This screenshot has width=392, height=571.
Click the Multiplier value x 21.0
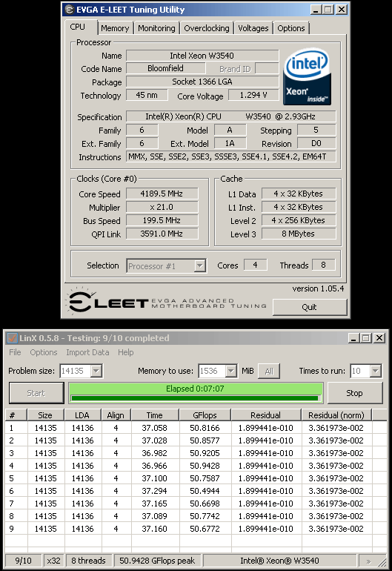pyautogui.click(x=162, y=207)
